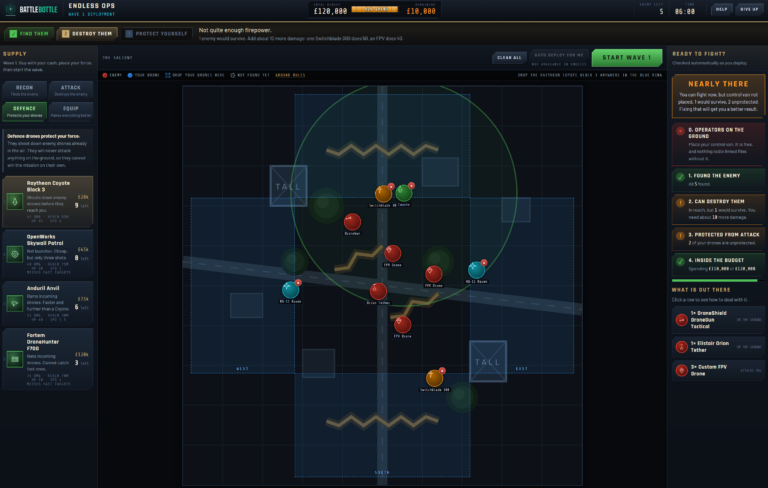Select the Switchblade 300 token near south zone

434,378
